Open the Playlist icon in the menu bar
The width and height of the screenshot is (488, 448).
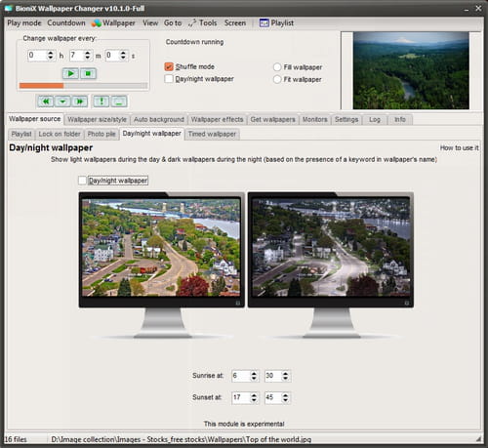[x=276, y=23]
